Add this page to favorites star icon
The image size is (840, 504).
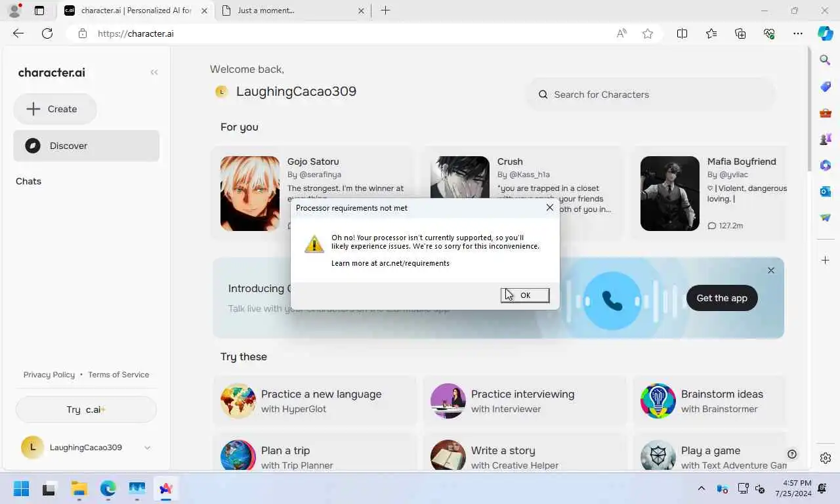coord(648,33)
